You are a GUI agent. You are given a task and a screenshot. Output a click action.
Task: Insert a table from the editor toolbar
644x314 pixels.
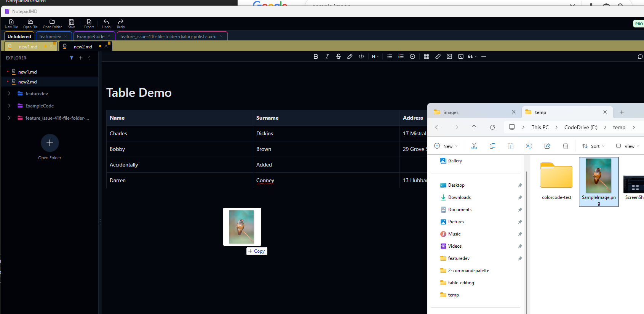click(427, 56)
